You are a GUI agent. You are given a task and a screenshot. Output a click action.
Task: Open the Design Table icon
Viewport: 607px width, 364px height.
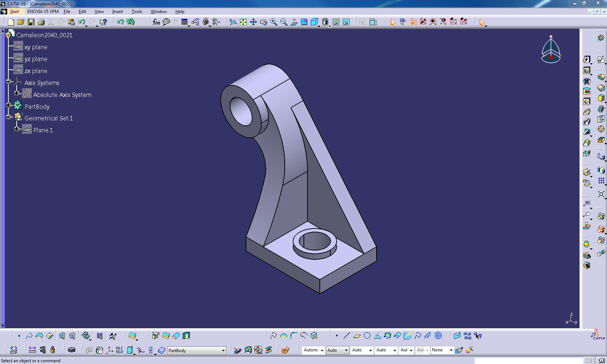pos(184,22)
